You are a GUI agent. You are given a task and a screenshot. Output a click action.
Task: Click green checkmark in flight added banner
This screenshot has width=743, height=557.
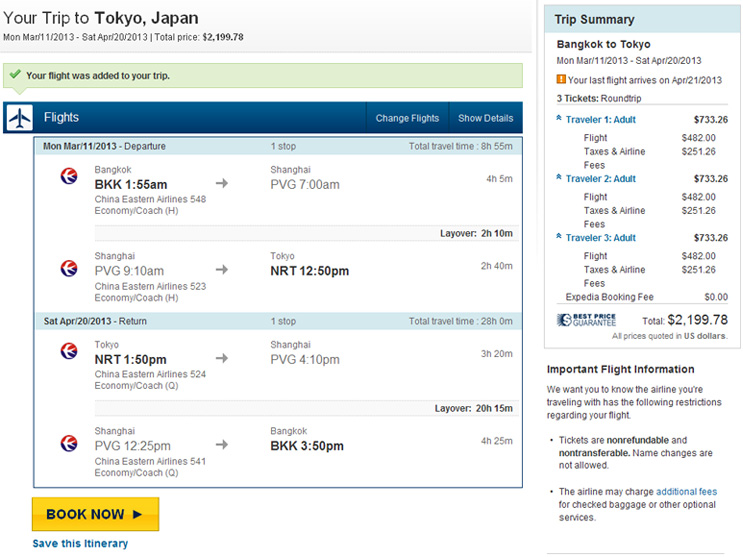coord(14,75)
